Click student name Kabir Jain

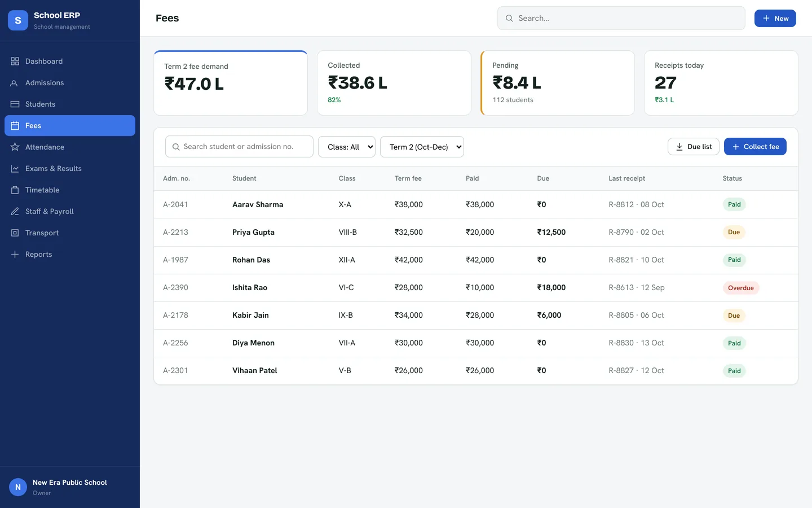pos(250,315)
